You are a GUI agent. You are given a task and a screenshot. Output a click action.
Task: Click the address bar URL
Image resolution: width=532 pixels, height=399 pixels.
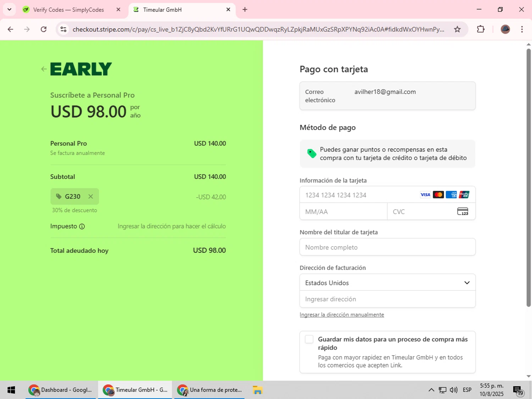(x=258, y=29)
